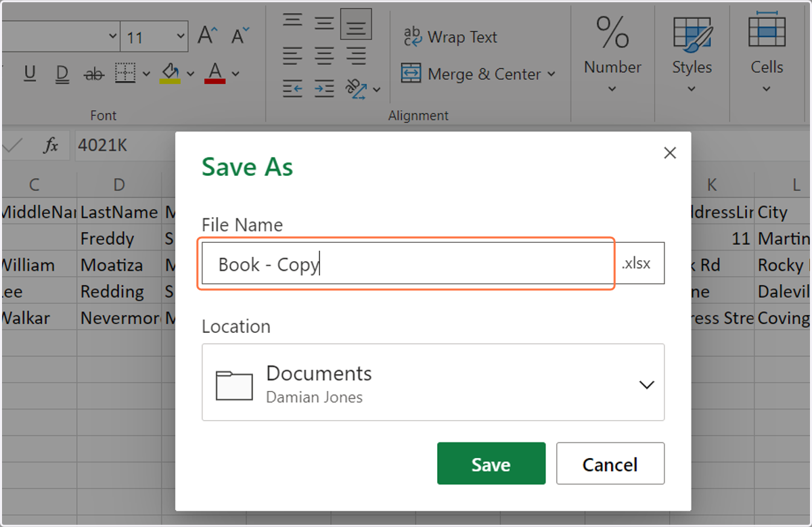This screenshot has width=812, height=527.
Task: Click the City header cell
Action: (783, 212)
